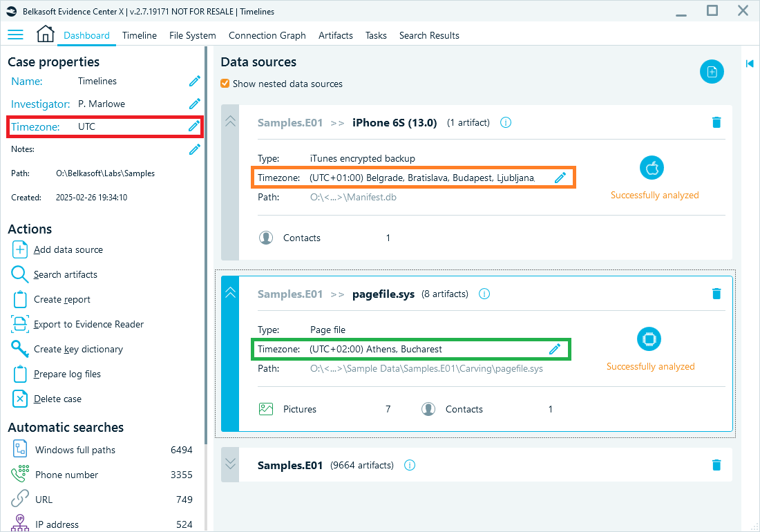This screenshot has width=760, height=532.
Task: Edit the case Notes pencil icon
Action: [x=194, y=149]
